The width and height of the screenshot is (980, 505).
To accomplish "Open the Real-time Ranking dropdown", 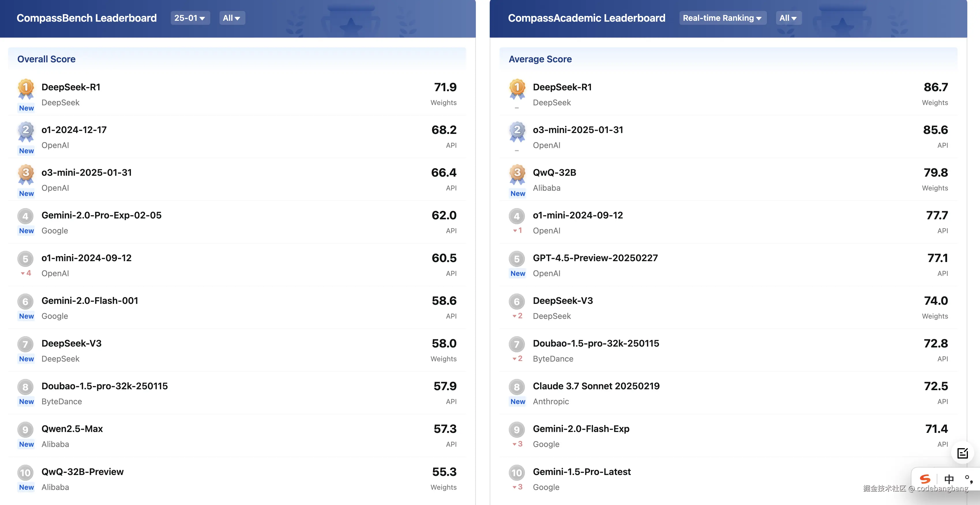I will tap(722, 18).
